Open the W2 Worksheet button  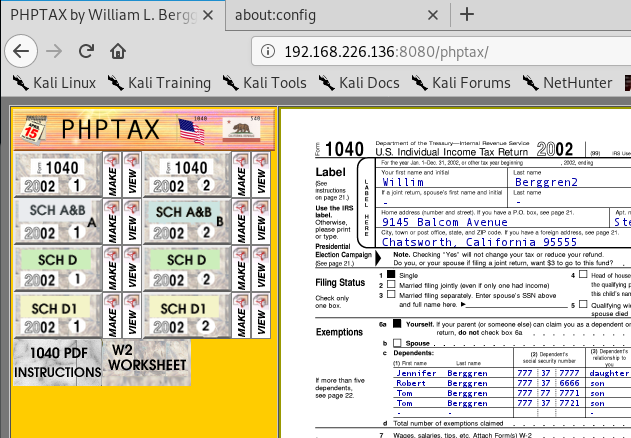146,362
